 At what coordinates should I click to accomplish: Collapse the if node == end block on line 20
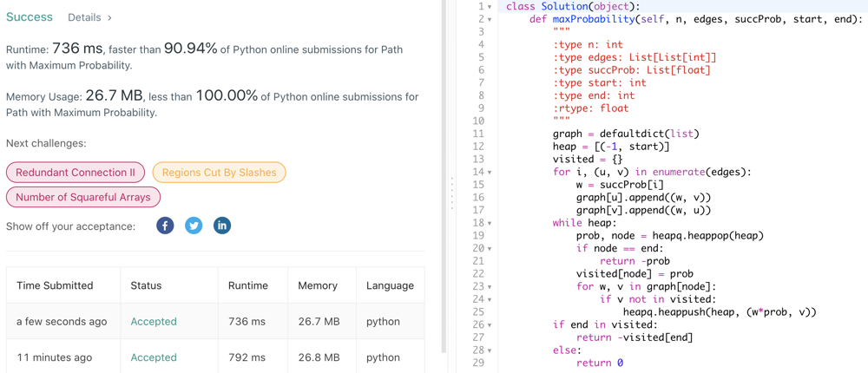pyautogui.click(x=490, y=249)
